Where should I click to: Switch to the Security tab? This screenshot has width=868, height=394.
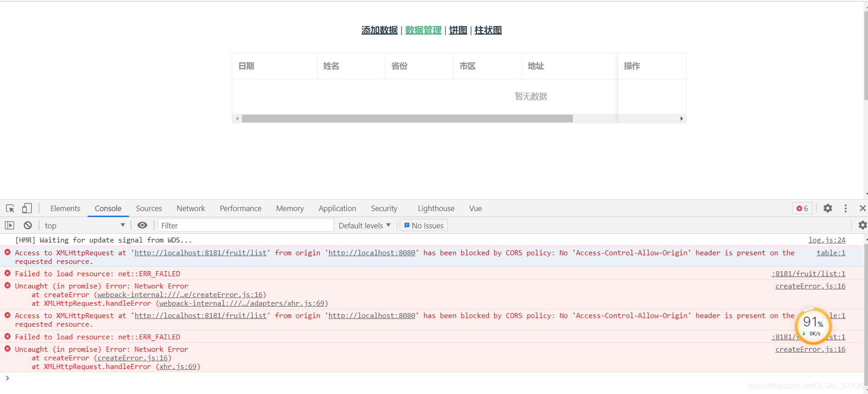click(x=384, y=208)
